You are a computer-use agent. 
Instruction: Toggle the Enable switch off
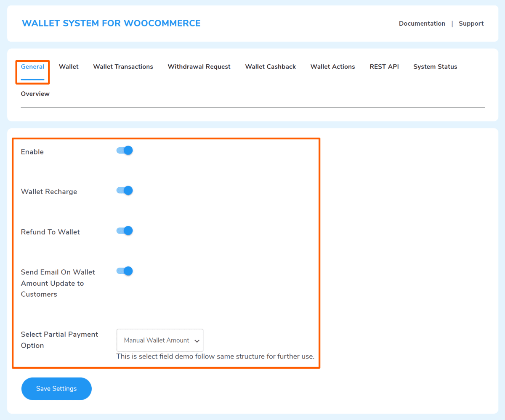pyautogui.click(x=125, y=151)
